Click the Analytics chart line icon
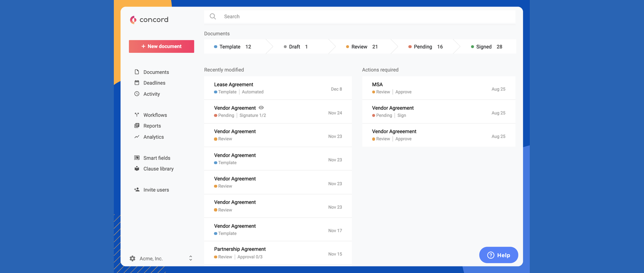The height and width of the screenshot is (273, 644). tap(137, 137)
